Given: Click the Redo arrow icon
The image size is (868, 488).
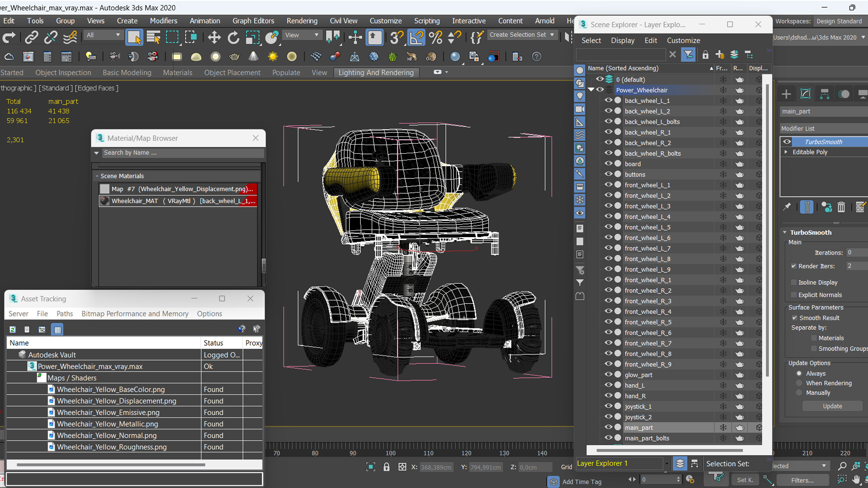Looking at the screenshot, I should [9, 38].
